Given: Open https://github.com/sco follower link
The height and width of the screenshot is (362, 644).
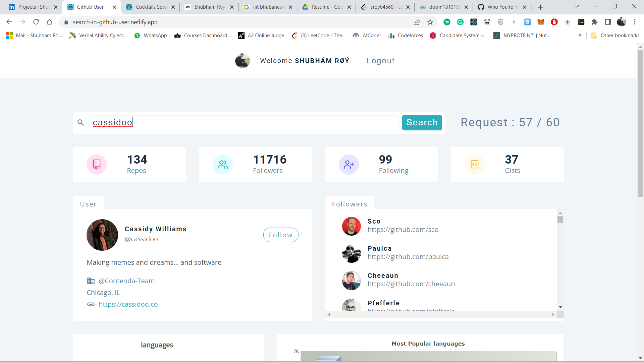Looking at the screenshot, I should pos(403,230).
